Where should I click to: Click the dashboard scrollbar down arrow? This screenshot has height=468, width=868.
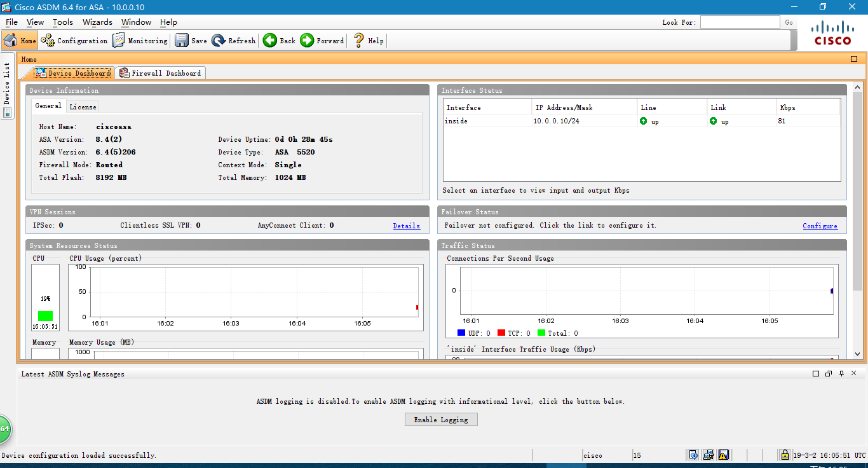pyautogui.click(x=857, y=354)
